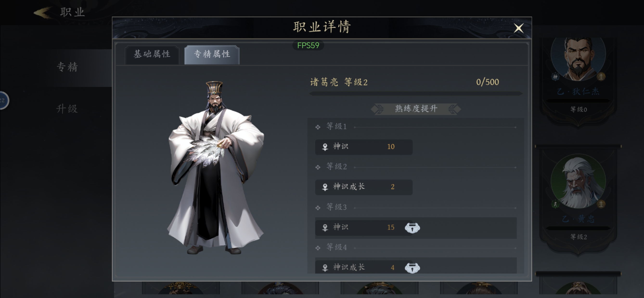Open the 升级 sidebar menu item
This screenshot has height=298, width=644.
tap(67, 109)
